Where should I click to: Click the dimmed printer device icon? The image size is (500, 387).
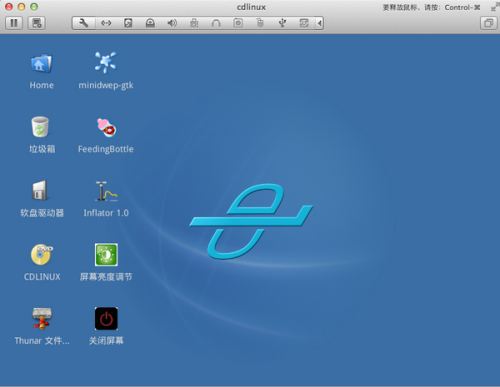194,23
